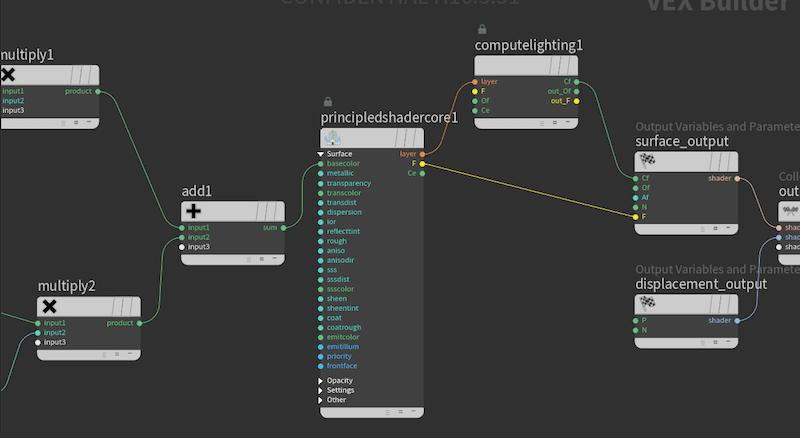
Task: Click the lock icon above principledshadercore1
Action: (327, 101)
